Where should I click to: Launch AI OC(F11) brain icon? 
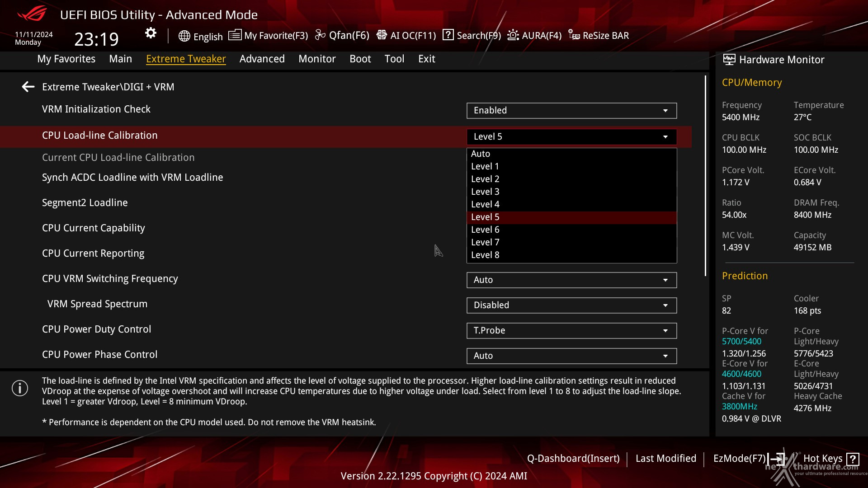382,35
